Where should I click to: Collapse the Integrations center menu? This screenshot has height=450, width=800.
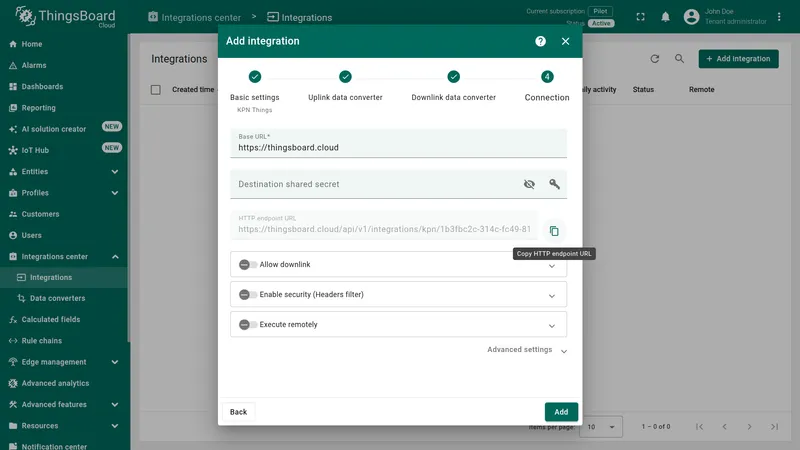(x=64, y=257)
